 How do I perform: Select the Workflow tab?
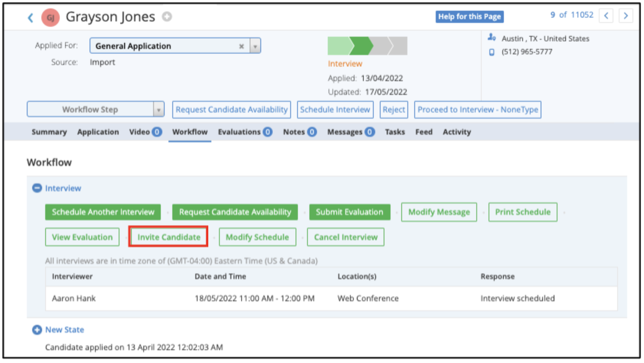(x=190, y=132)
